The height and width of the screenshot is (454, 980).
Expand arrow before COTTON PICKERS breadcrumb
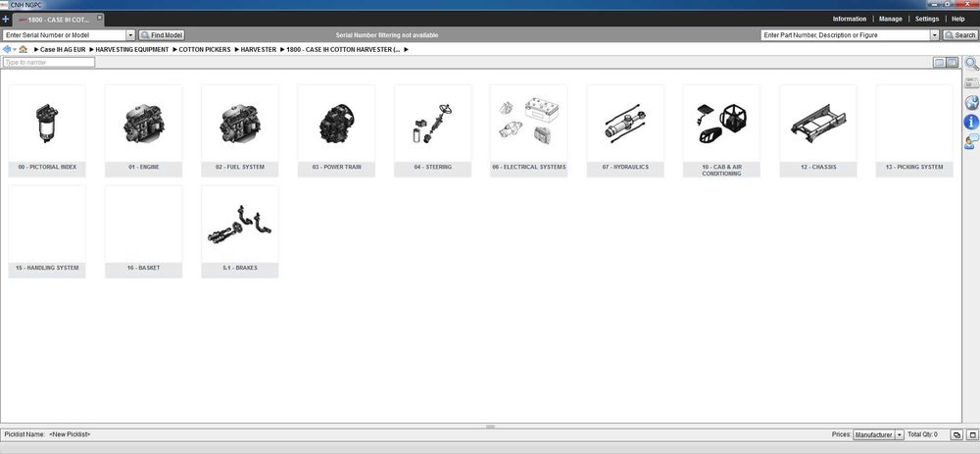[175, 49]
